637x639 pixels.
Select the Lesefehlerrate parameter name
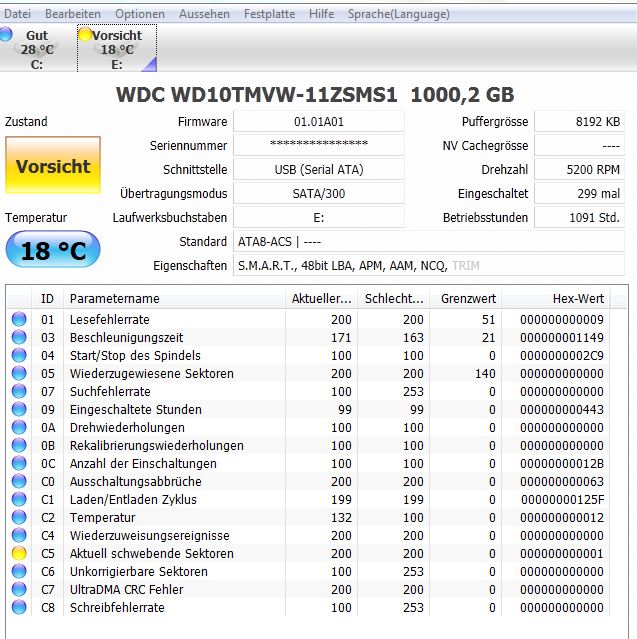click(110, 320)
